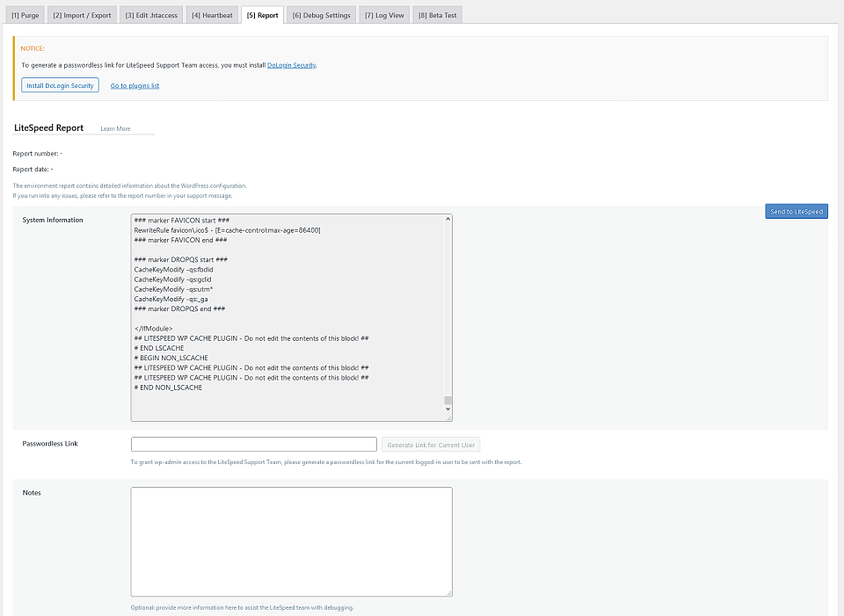Viewport: 844px width, 616px height.
Task: Click the Send to LiteSpeed button
Action: (x=797, y=212)
